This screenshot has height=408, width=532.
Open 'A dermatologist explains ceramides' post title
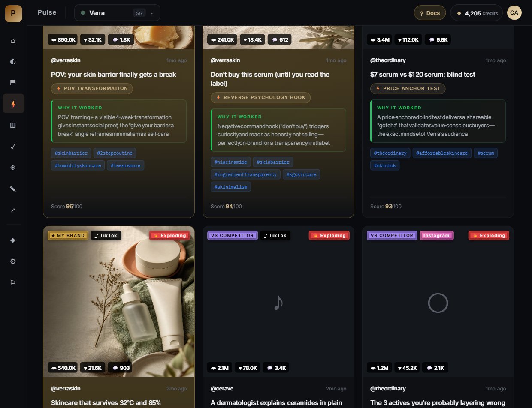click(x=276, y=403)
